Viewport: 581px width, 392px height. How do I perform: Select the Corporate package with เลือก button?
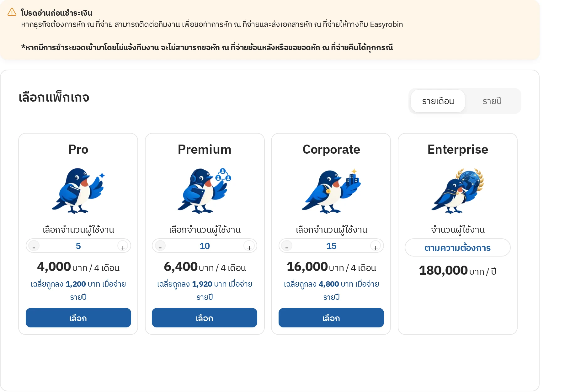click(x=331, y=318)
